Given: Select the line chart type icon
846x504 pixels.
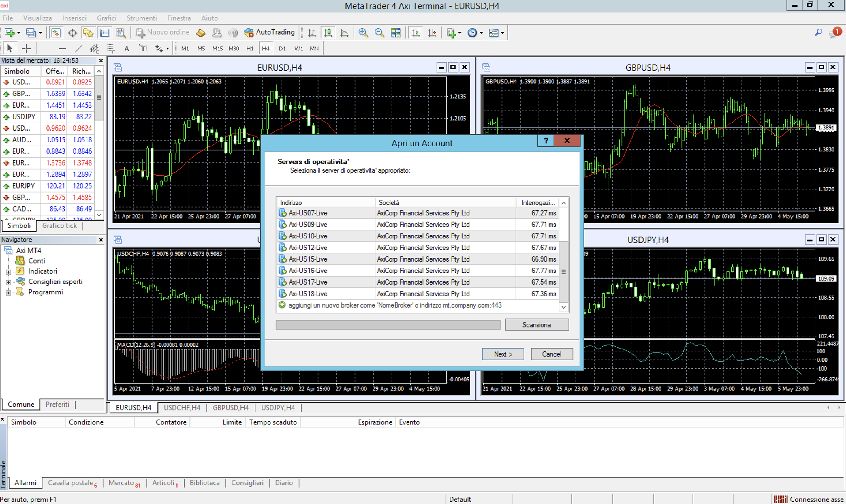Looking at the screenshot, I should tap(344, 33).
